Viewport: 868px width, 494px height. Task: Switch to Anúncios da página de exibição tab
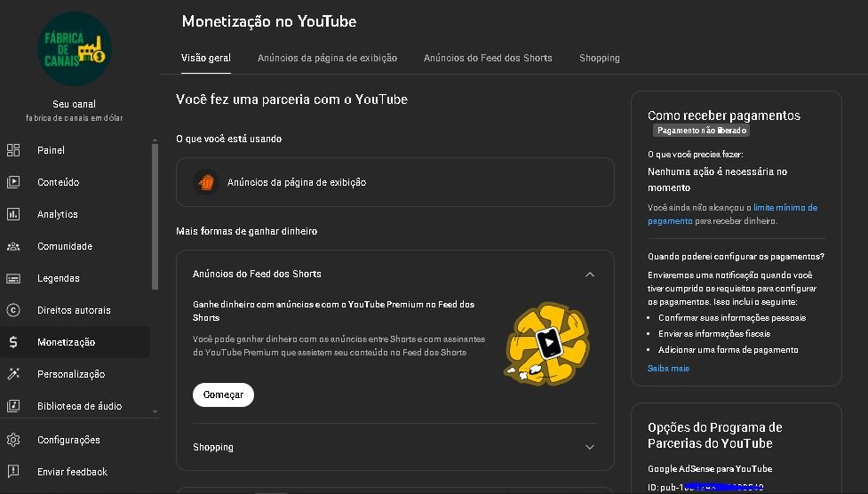pos(327,58)
